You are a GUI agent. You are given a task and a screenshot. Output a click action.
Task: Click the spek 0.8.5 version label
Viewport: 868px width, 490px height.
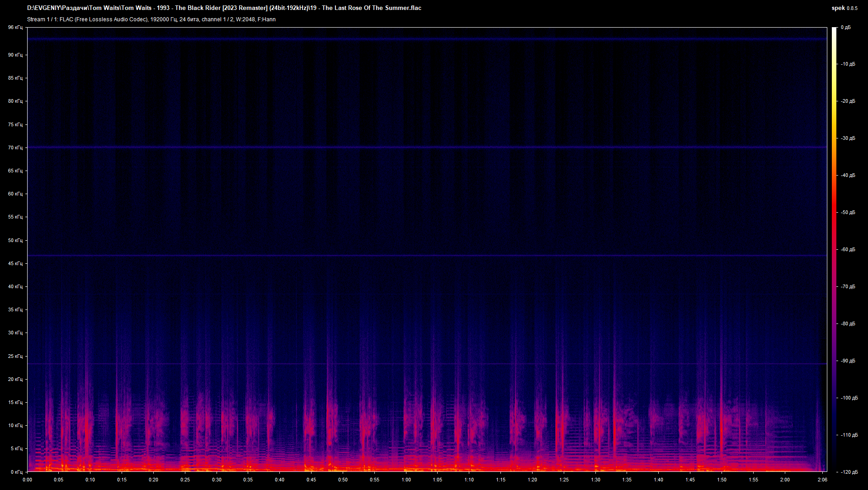pyautogui.click(x=844, y=8)
